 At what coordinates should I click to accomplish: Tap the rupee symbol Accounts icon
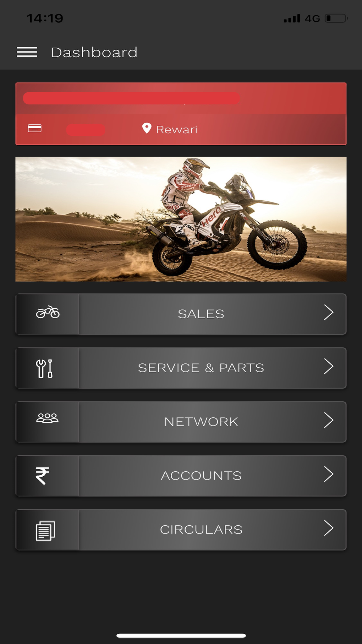(x=42, y=476)
